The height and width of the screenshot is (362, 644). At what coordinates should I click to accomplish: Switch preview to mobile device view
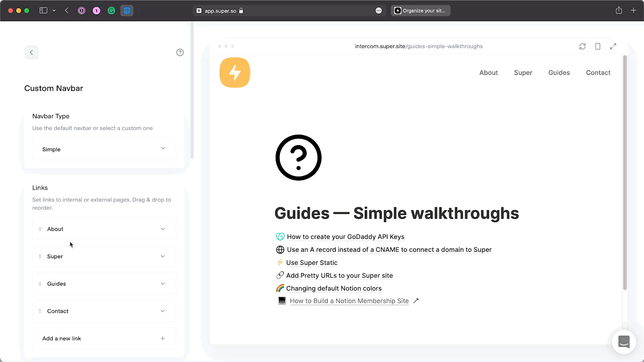[x=598, y=46]
